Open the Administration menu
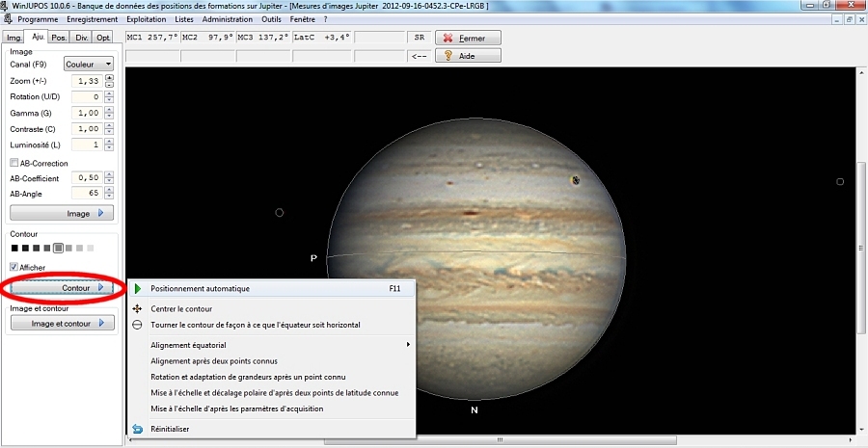The image size is (868, 448). pyautogui.click(x=227, y=19)
